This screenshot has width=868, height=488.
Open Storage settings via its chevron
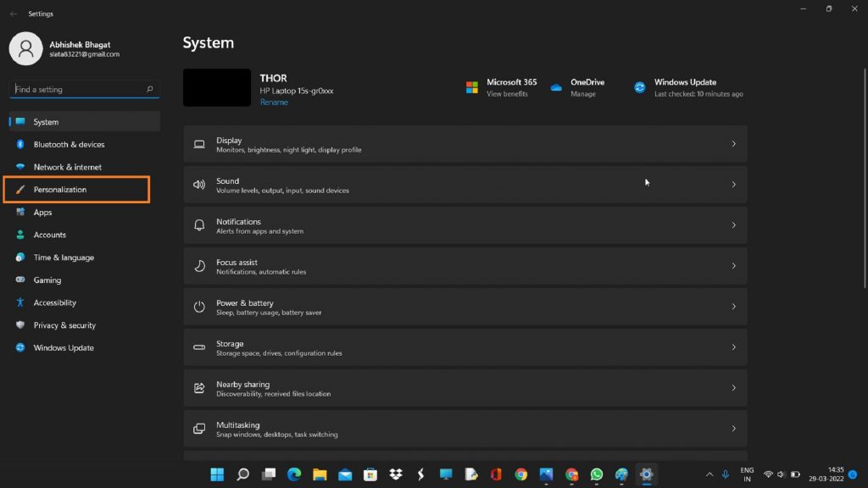(x=733, y=347)
